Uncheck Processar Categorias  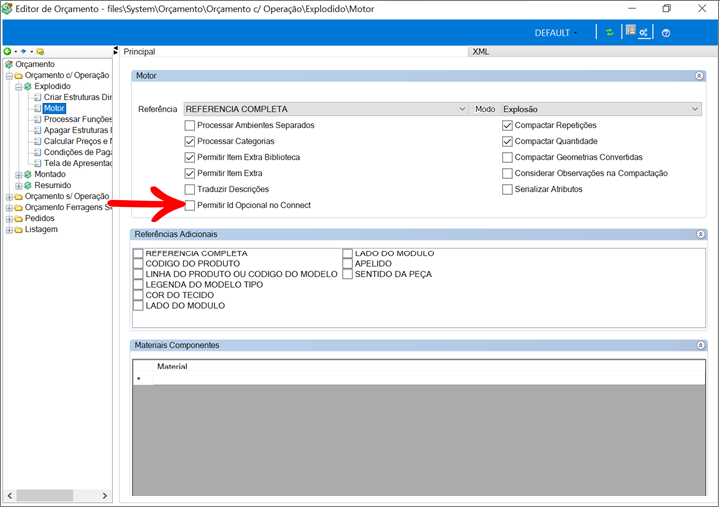click(x=191, y=142)
